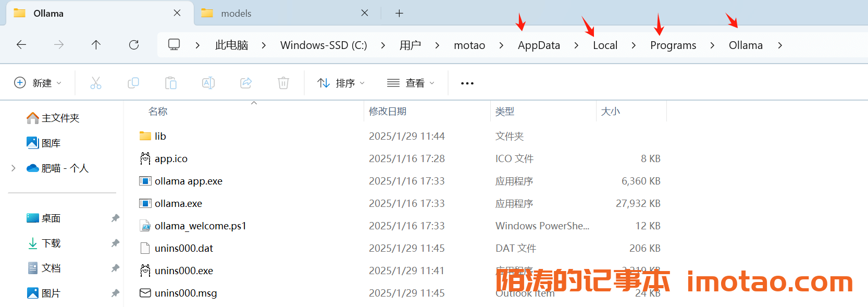868x307 pixels.
Task: Open the 新建 (New) dropdown
Action: coord(38,83)
